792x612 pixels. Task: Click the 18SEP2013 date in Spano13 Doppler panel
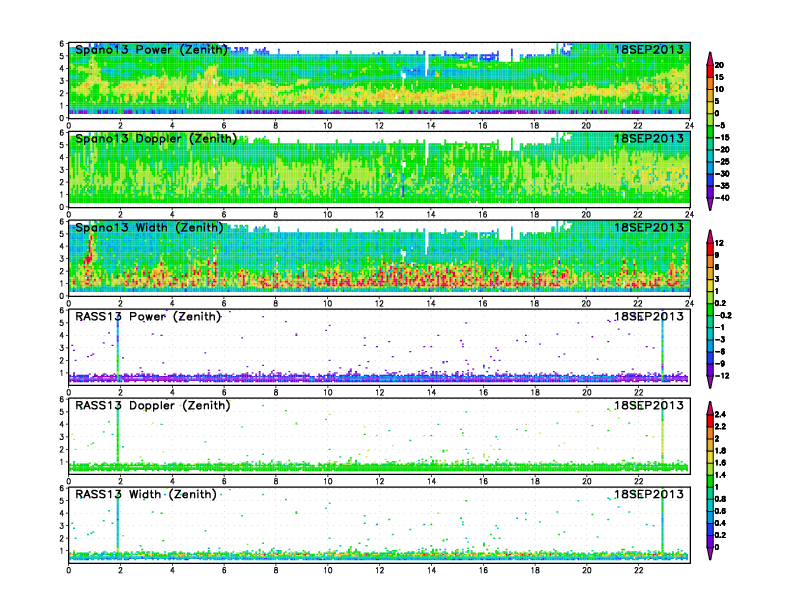tap(649, 138)
